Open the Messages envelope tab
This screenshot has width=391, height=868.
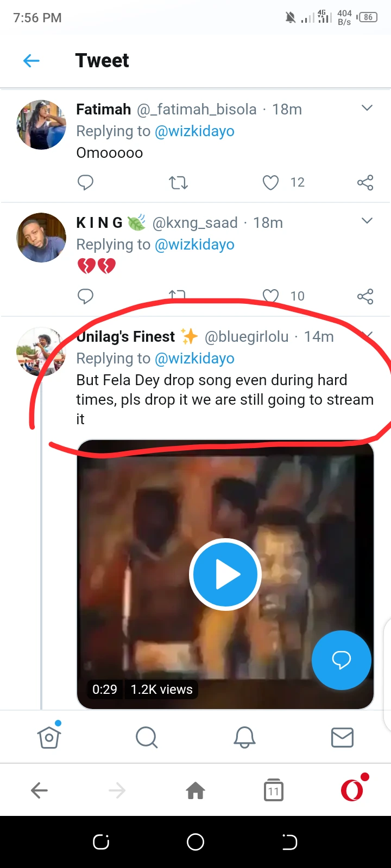tap(342, 737)
